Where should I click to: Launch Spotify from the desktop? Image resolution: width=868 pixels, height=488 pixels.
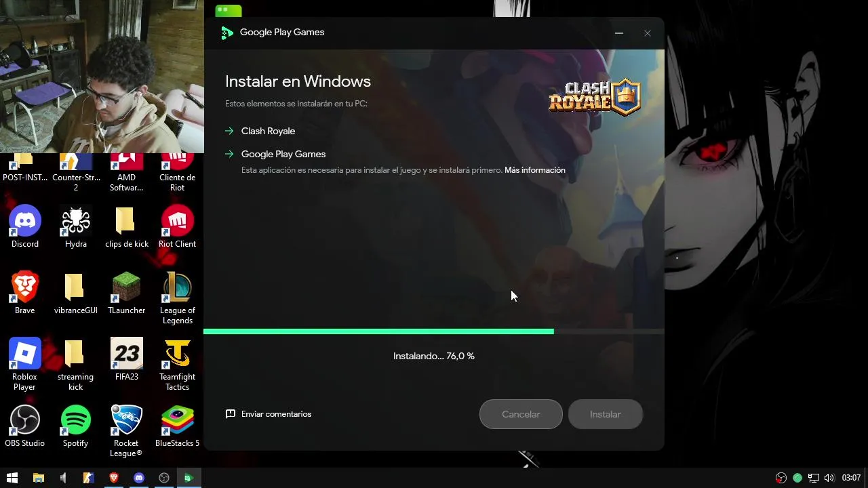click(76, 426)
